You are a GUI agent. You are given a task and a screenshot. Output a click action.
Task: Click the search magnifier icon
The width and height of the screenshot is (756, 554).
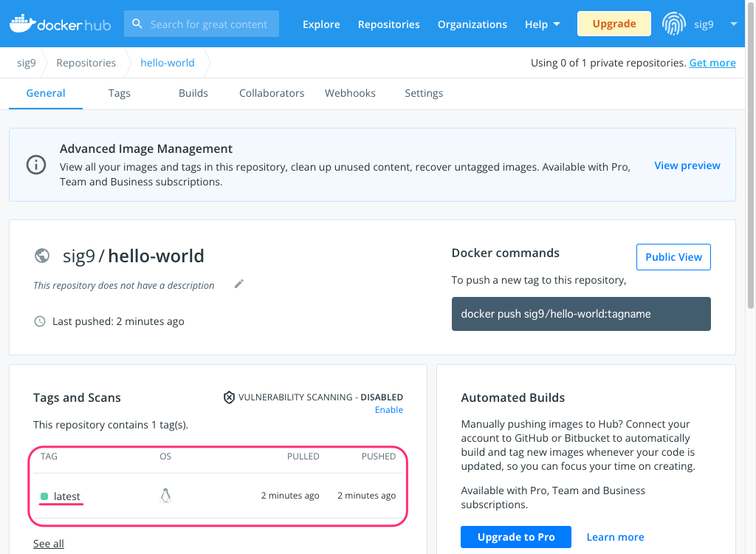click(137, 24)
